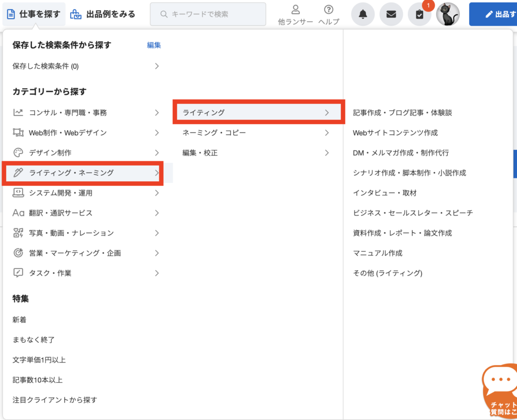Click the clipboard icon showing badge 1
Viewport: 517px width, 420px height.
pos(420,14)
